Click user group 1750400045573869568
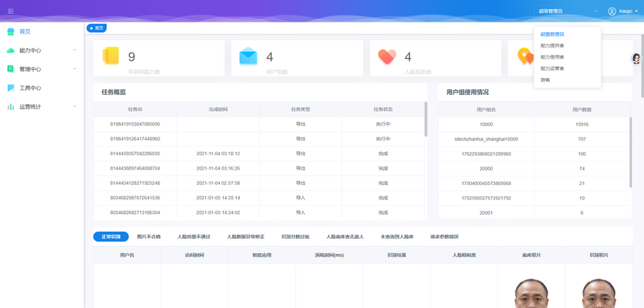The height and width of the screenshot is (308, 644). coord(486,183)
